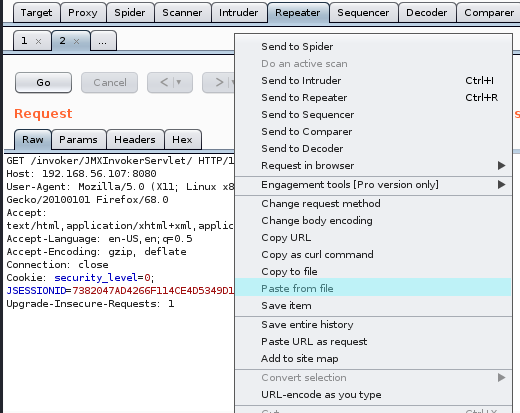520x413 pixels.
Task: Switch to the Params request view
Action: 78,139
